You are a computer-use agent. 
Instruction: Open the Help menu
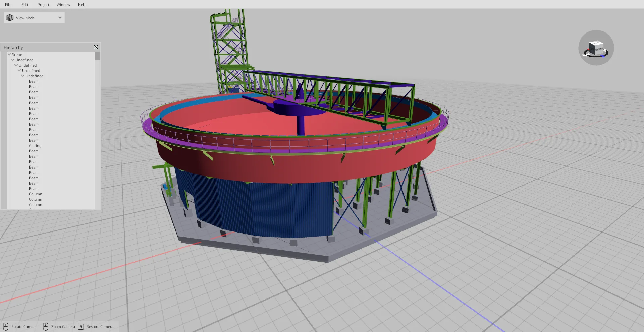click(82, 5)
